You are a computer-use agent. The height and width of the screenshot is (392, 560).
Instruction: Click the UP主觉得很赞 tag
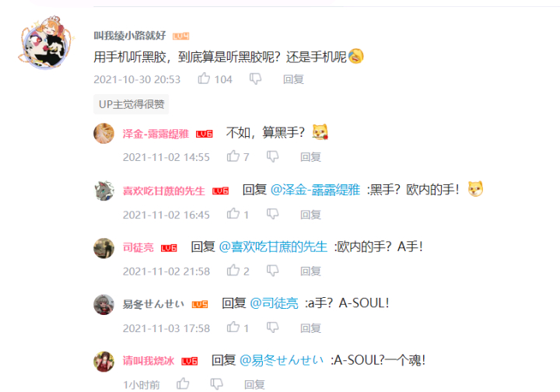131,104
